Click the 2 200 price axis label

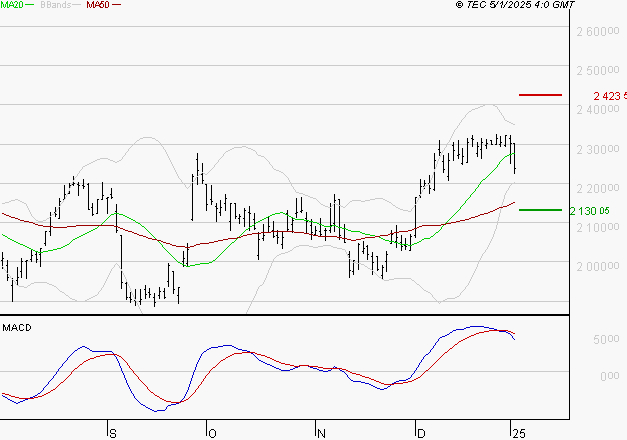[x=598, y=188]
